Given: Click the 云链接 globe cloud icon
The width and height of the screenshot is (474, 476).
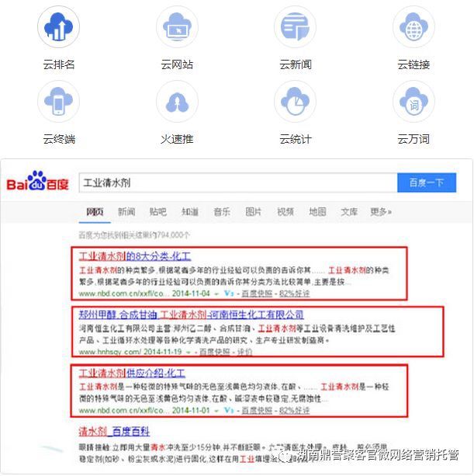Looking at the screenshot, I should pos(413,26).
